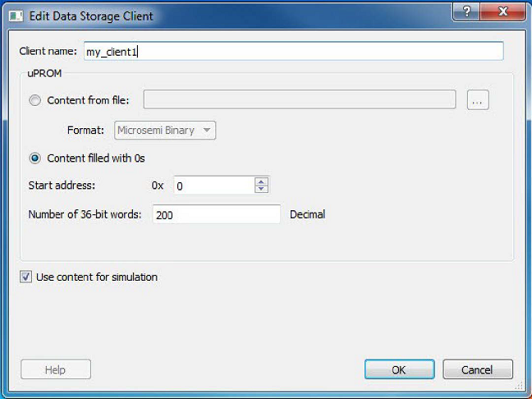The image size is (532, 399).
Task: Select the Content filled with 0s option
Action: [34, 158]
